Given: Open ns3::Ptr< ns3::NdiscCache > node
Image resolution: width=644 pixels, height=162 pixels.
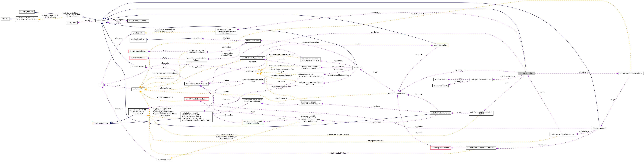Looking at the screenshot, I should 631,73.
